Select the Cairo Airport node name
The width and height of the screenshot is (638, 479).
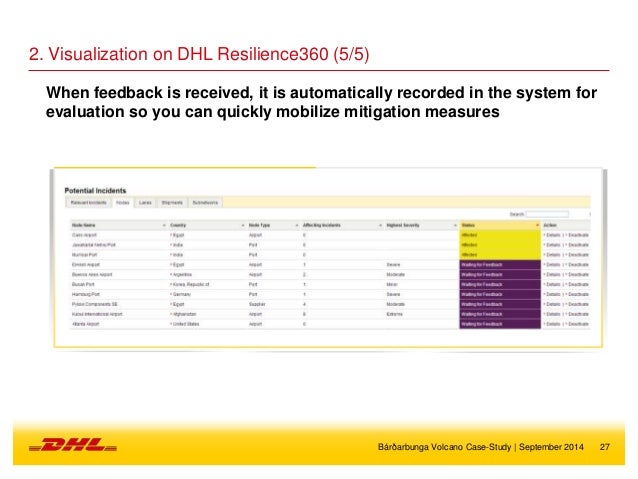84,235
